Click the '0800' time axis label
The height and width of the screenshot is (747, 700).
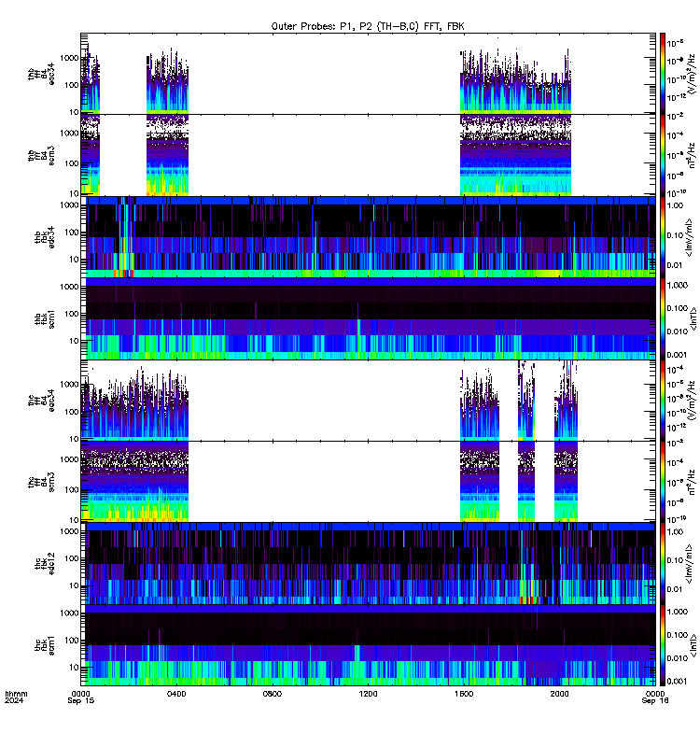[273, 694]
